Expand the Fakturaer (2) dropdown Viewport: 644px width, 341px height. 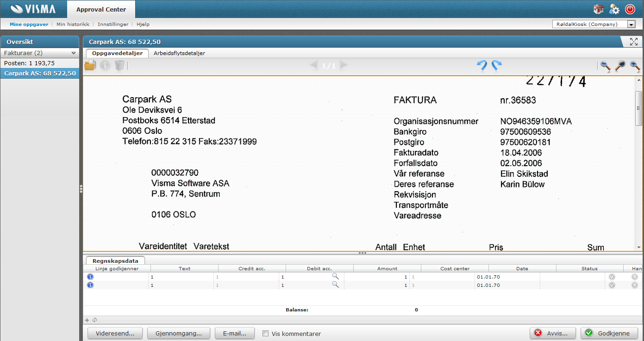[x=40, y=53]
